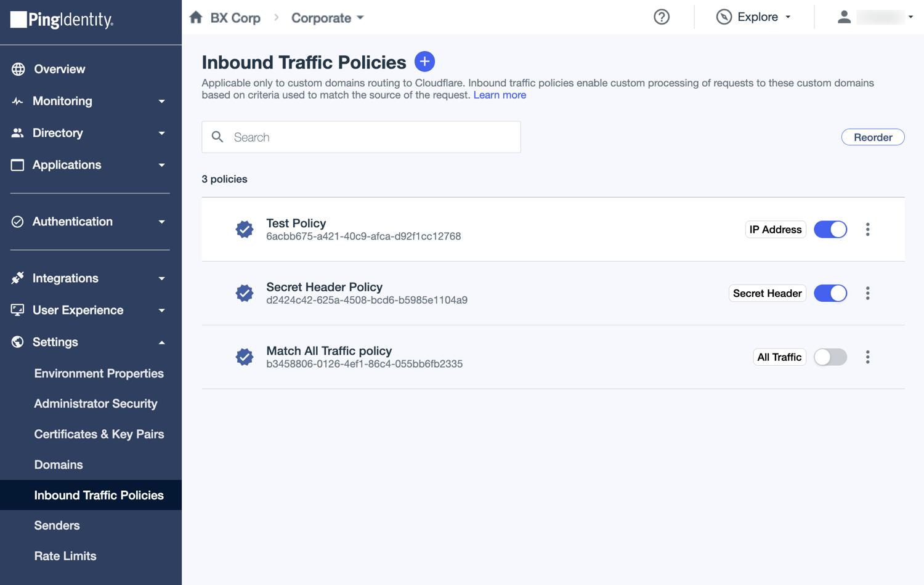The image size is (924, 585).
Task: Click the Directory people icon
Action: (x=17, y=133)
